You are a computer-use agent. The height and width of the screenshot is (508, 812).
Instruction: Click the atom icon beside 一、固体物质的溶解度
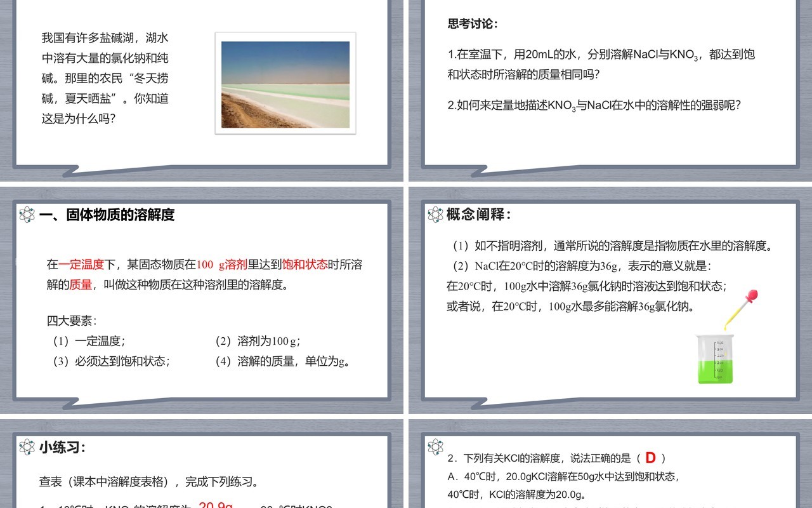(x=27, y=215)
